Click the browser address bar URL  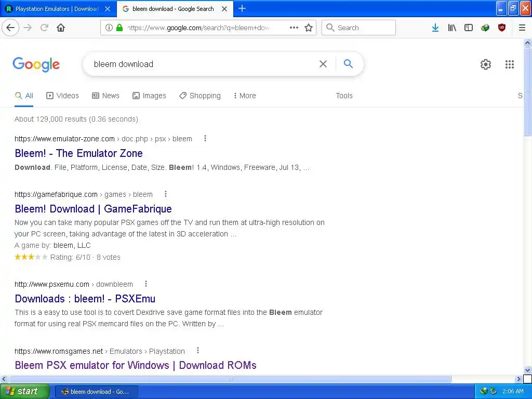(198, 28)
